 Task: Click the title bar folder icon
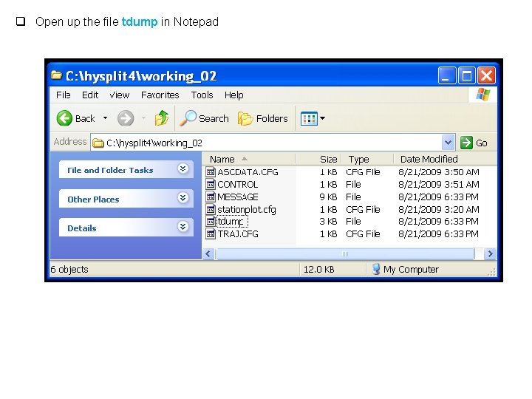(x=56, y=75)
